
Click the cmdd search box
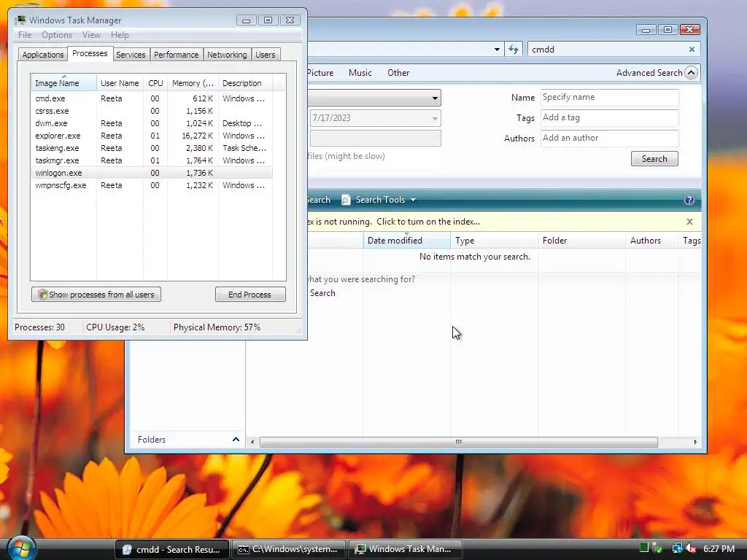click(x=608, y=50)
